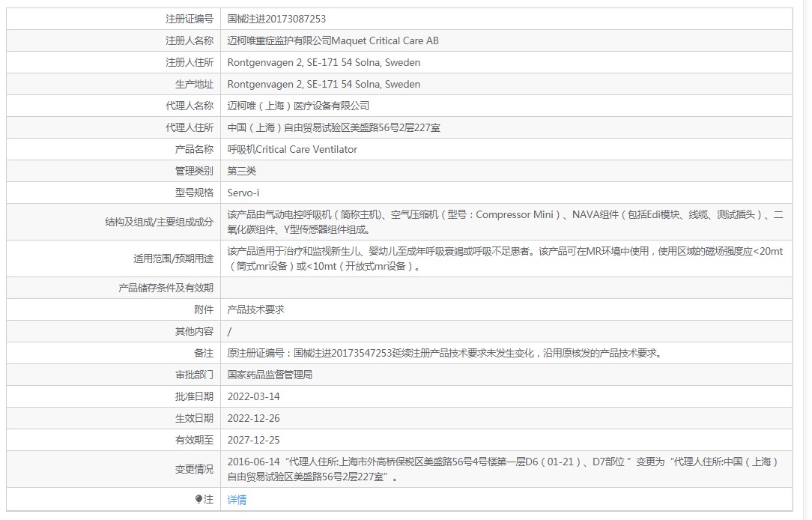The width and height of the screenshot is (812, 520).
Task: Select the 变更情况 label
Action: click(194, 469)
